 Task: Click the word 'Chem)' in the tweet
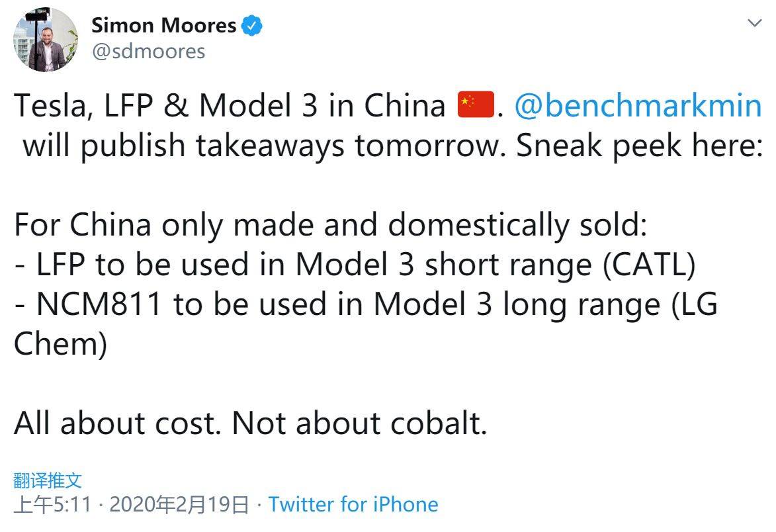pos(60,345)
